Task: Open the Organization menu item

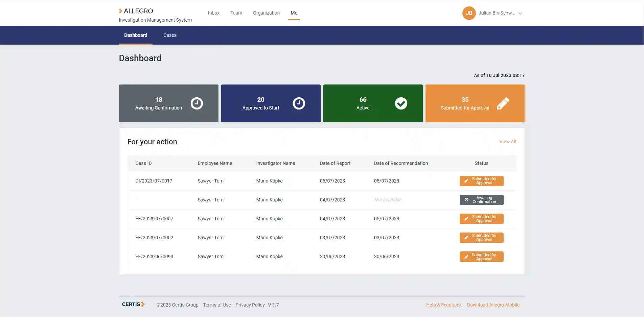Action: (266, 13)
